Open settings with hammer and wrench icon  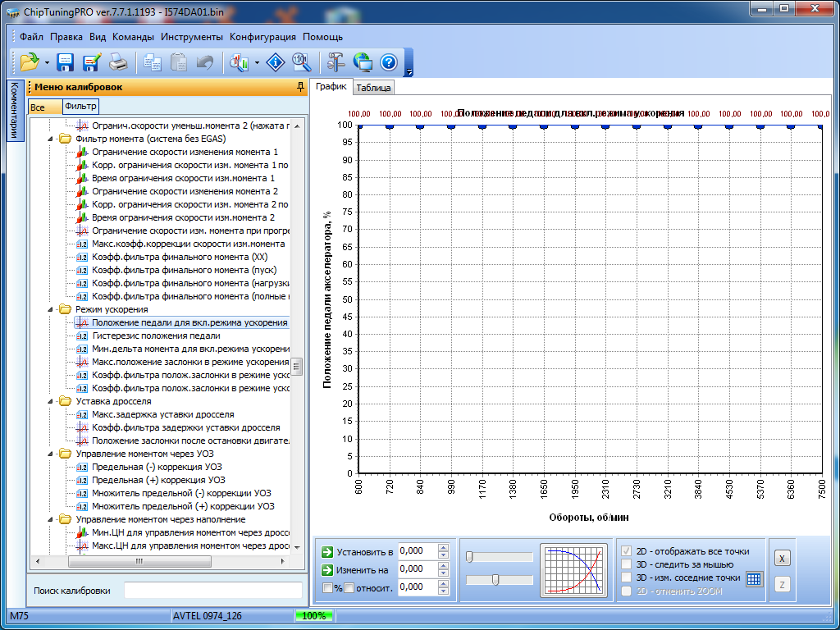(336, 62)
